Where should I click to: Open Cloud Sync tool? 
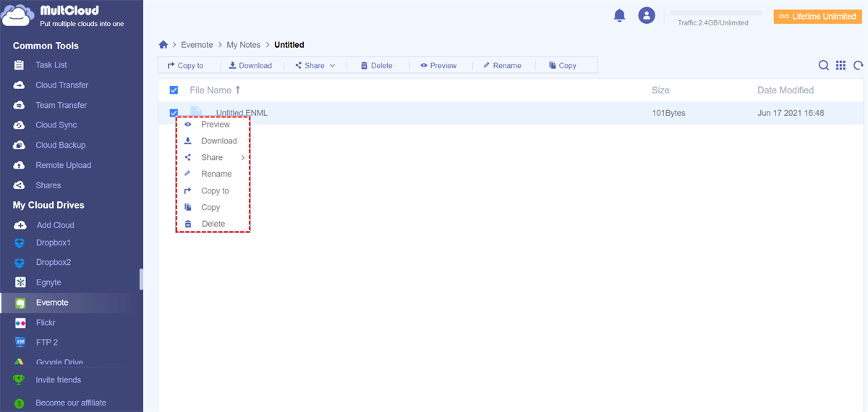(56, 125)
